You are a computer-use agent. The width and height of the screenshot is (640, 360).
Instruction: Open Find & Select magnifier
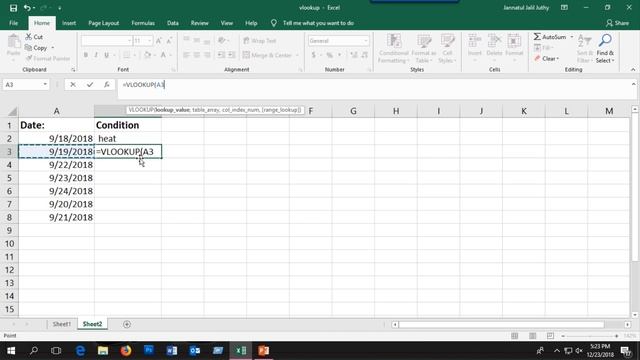tap(605, 41)
